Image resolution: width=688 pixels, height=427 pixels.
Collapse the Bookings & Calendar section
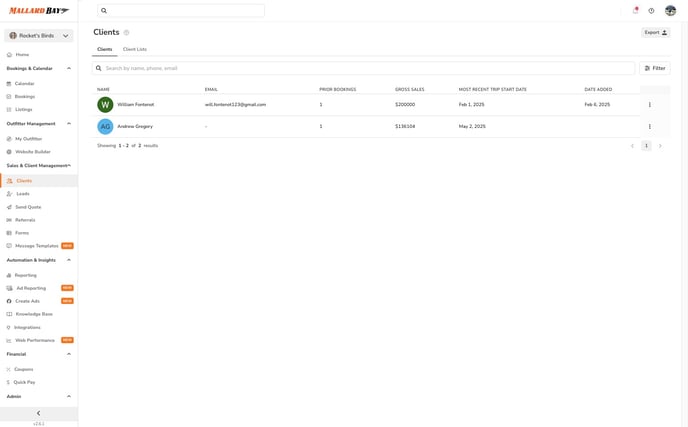[x=69, y=68]
